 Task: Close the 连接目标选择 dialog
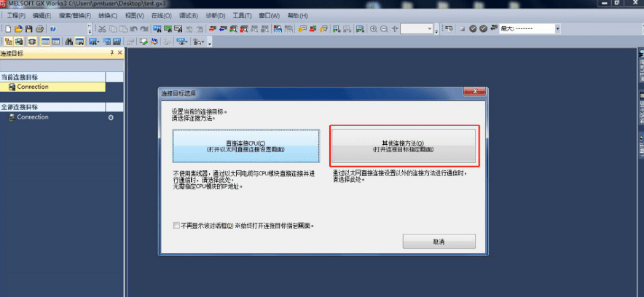pos(475,91)
